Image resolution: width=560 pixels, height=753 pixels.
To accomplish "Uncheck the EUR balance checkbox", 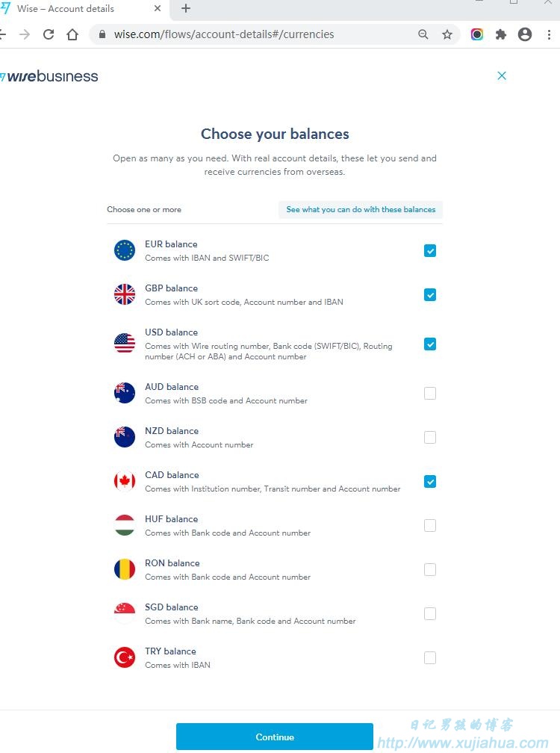I will 430,251.
